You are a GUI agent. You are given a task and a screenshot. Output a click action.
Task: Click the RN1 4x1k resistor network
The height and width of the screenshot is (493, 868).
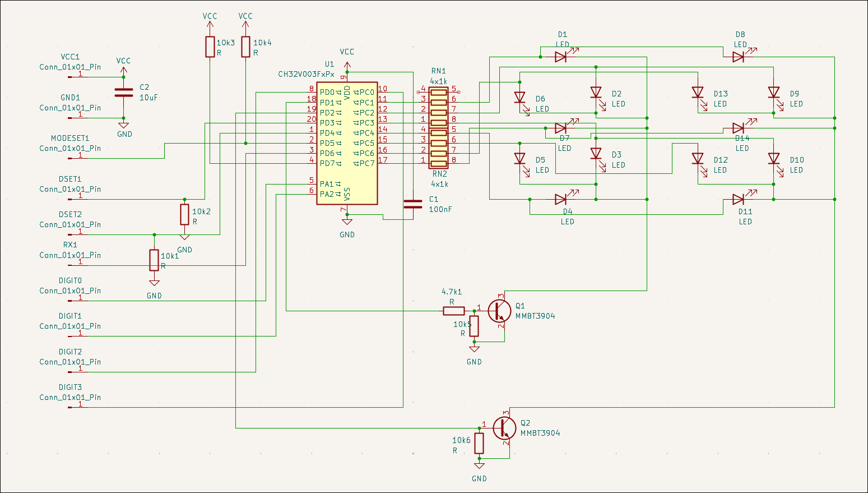tap(439, 108)
